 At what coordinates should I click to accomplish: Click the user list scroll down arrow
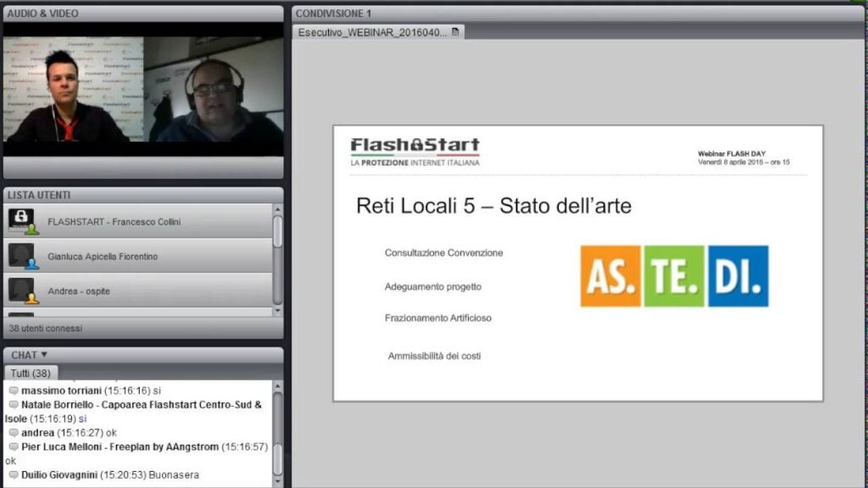[278, 311]
